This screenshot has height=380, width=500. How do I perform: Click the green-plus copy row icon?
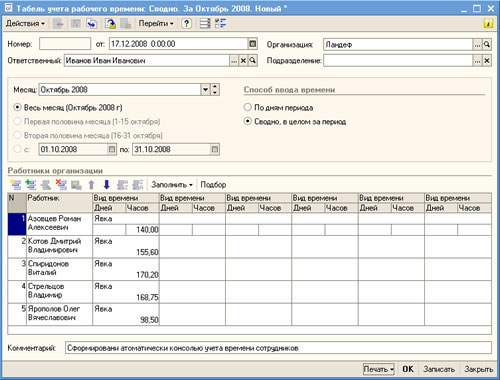coord(31,185)
